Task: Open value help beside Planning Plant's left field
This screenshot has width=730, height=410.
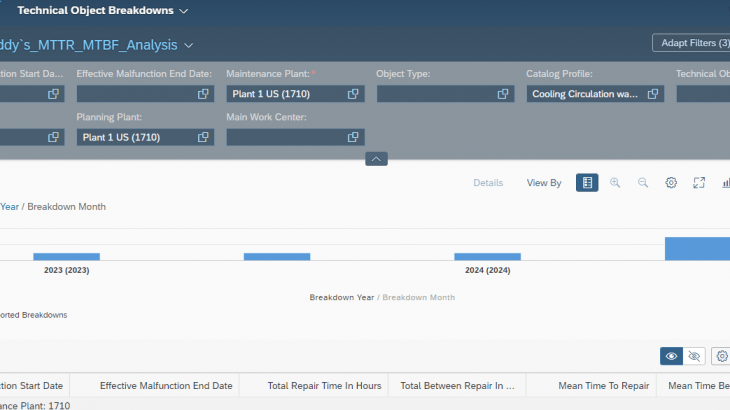Action: 54,137
